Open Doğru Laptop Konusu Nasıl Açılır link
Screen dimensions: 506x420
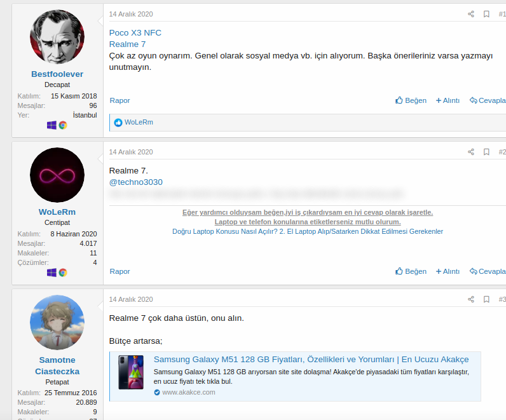coord(225,231)
